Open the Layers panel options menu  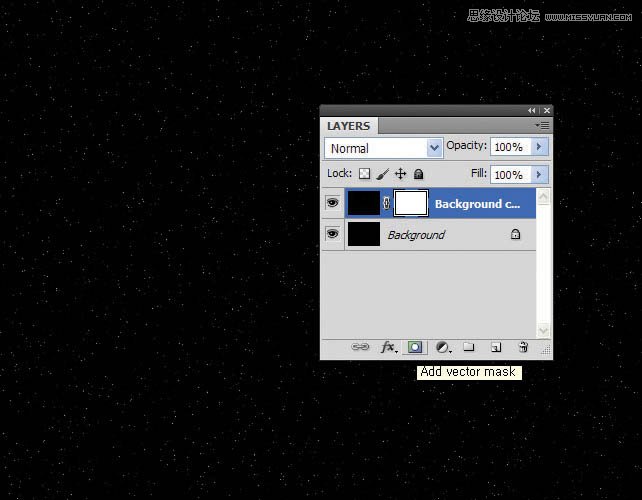tap(542, 126)
